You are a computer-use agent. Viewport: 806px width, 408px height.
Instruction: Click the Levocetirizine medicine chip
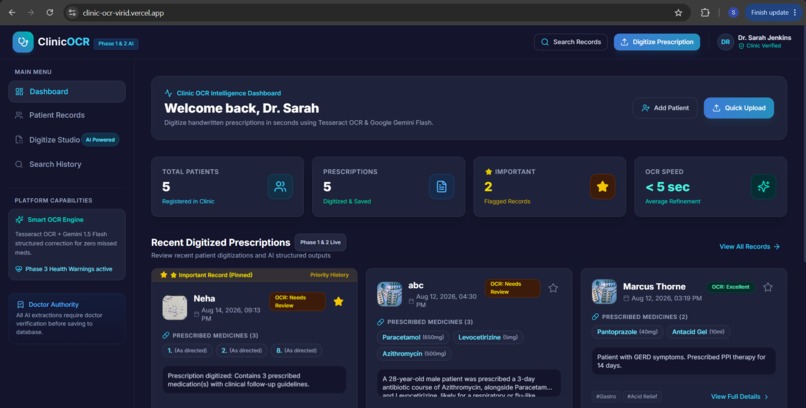point(488,338)
